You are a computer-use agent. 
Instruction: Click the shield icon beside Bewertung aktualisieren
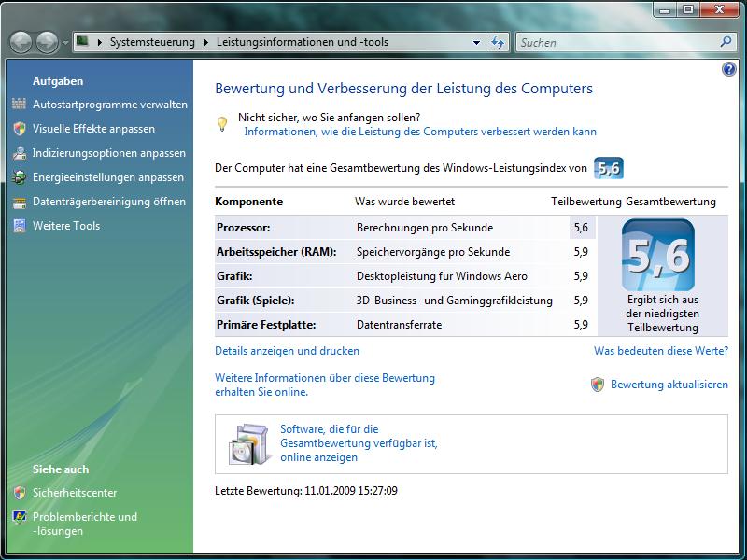tap(598, 385)
